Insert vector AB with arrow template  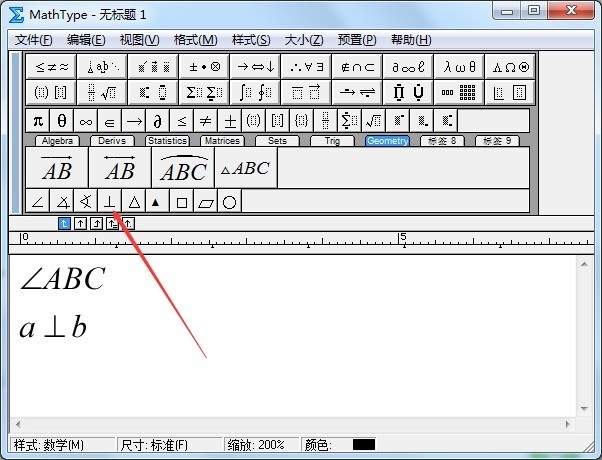(x=55, y=169)
